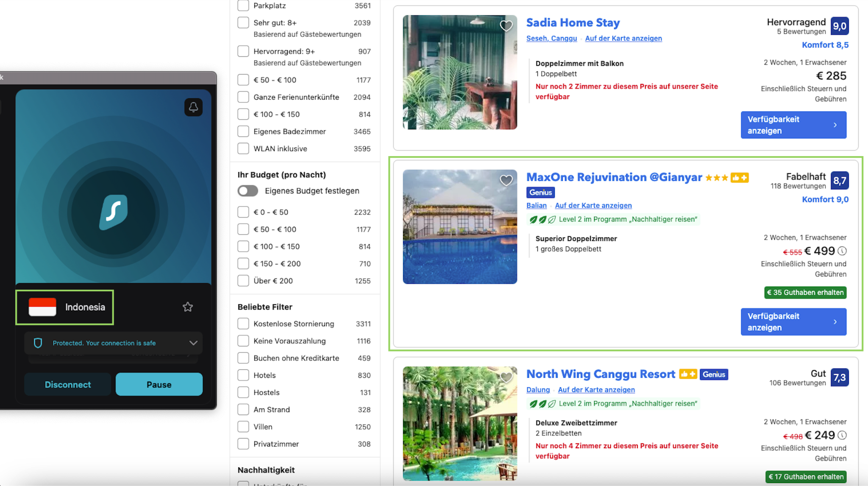Click MaxOne three-star rating icons
The image size is (868, 486).
tap(717, 178)
